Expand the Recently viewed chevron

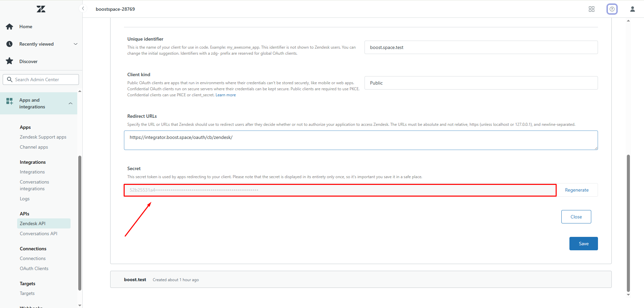(x=76, y=44)
